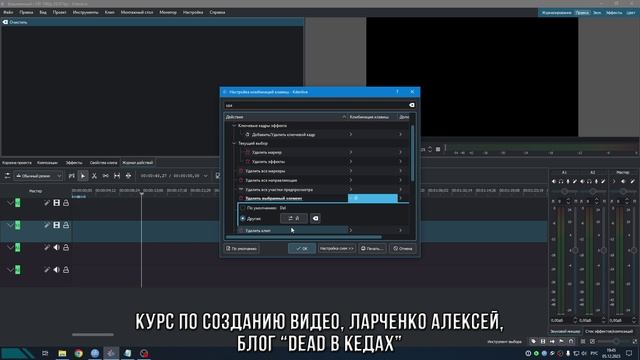Collapse the effect keyframes category
This screenshot has height=360, width=640.
click(234, 126)
